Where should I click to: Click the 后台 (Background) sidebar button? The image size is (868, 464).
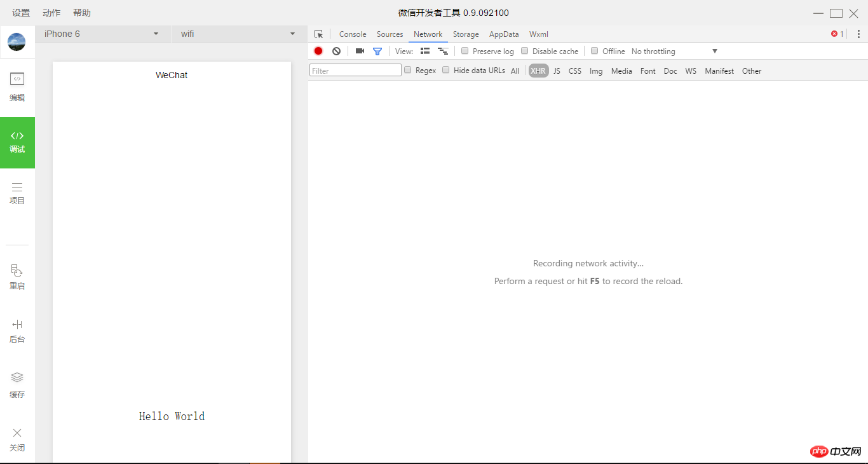[17, 331]
